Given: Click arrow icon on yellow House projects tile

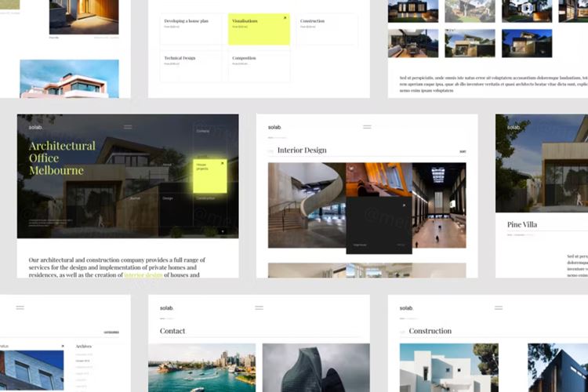Looking at the screenshot, I should (x=222, y=164).
